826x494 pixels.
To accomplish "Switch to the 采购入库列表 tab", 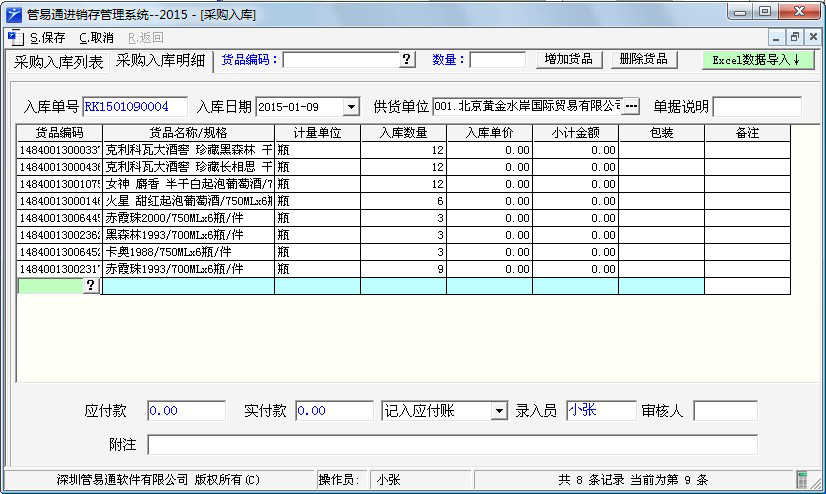I will pyautogui.click(x=59, y=62).
